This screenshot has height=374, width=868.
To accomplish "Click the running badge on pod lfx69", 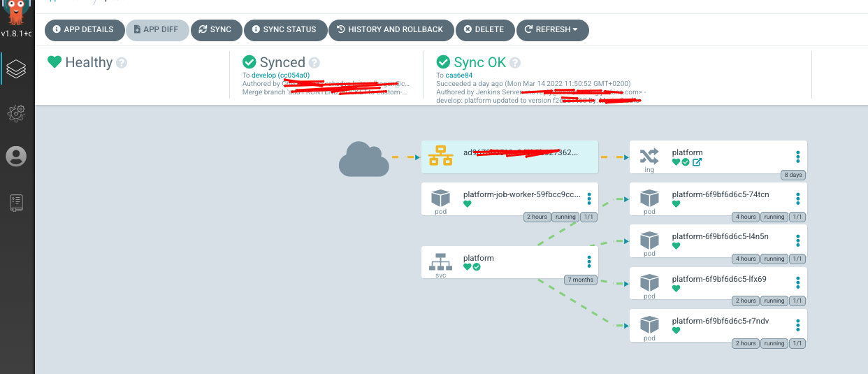I will coord(774,301).
